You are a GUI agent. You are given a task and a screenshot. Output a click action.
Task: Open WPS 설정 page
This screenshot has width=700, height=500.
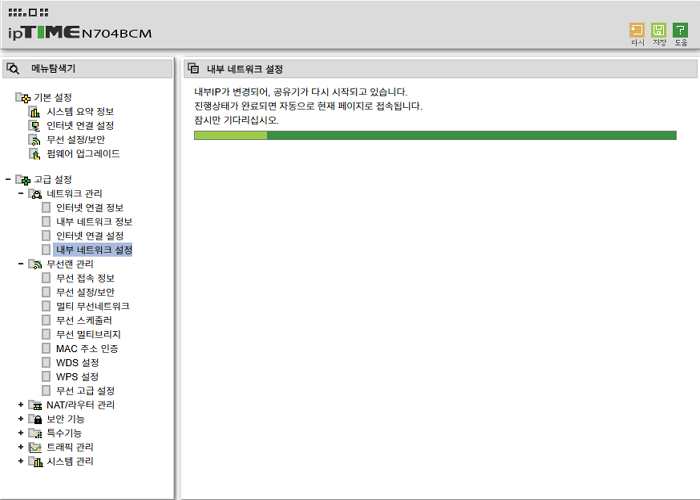pos(77,377)
